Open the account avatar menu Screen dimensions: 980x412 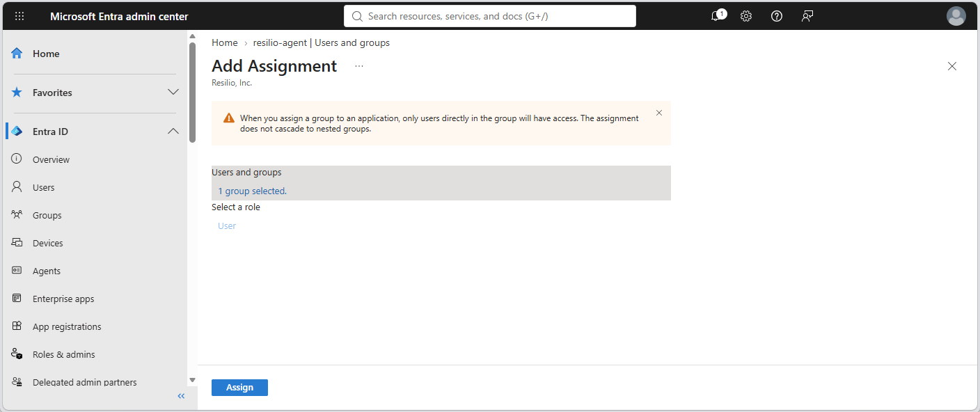956,16
